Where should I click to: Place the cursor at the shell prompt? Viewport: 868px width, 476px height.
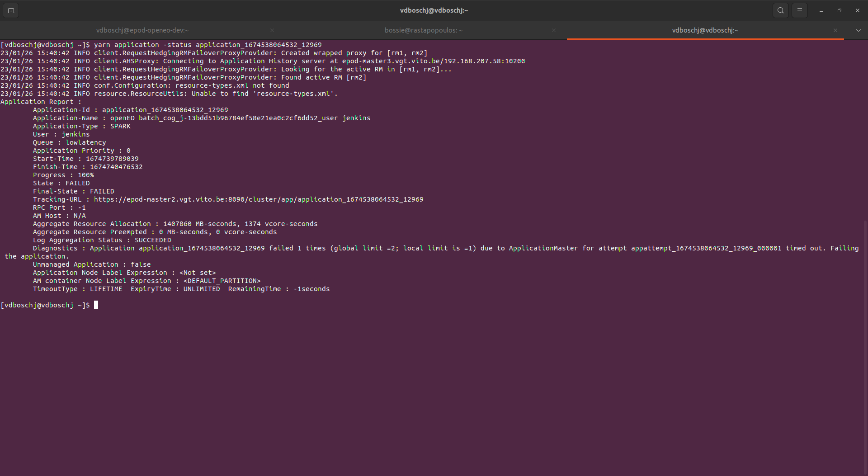(x=96, y=305)
